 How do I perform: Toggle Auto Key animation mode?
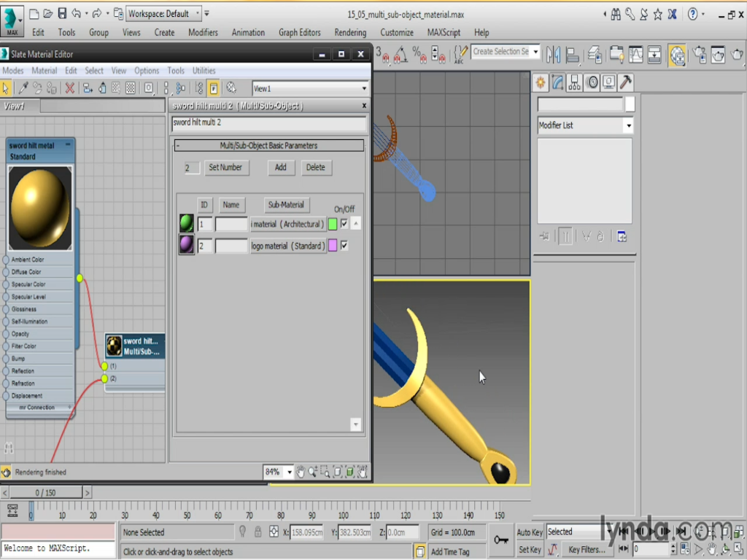pyautogui.click(x=530, y=532)
